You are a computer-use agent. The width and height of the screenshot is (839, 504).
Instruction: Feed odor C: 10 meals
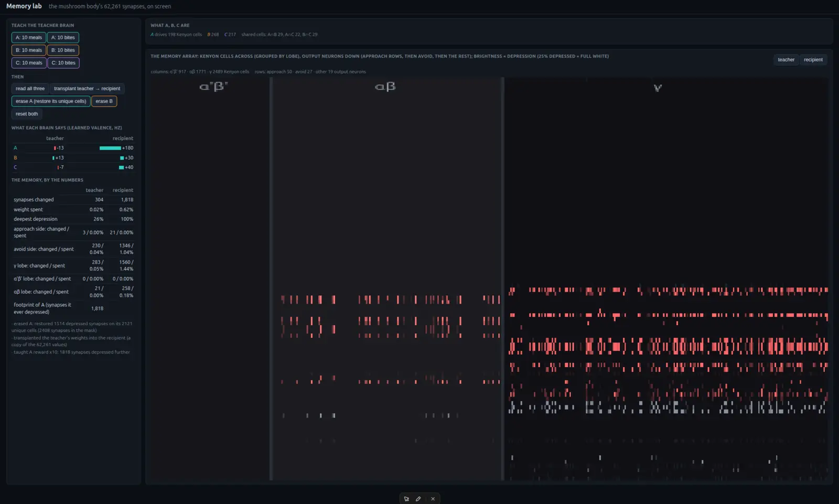click(29, 63)
